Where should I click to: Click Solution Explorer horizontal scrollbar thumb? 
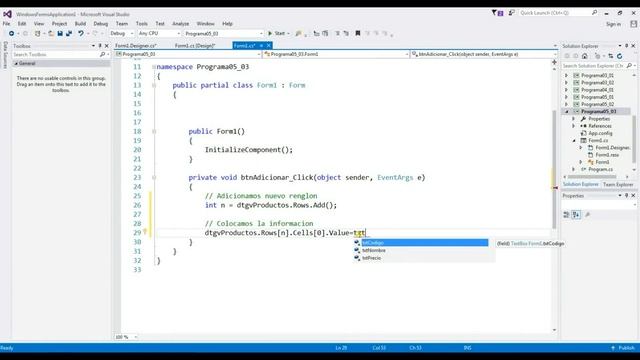pos(592,177)
